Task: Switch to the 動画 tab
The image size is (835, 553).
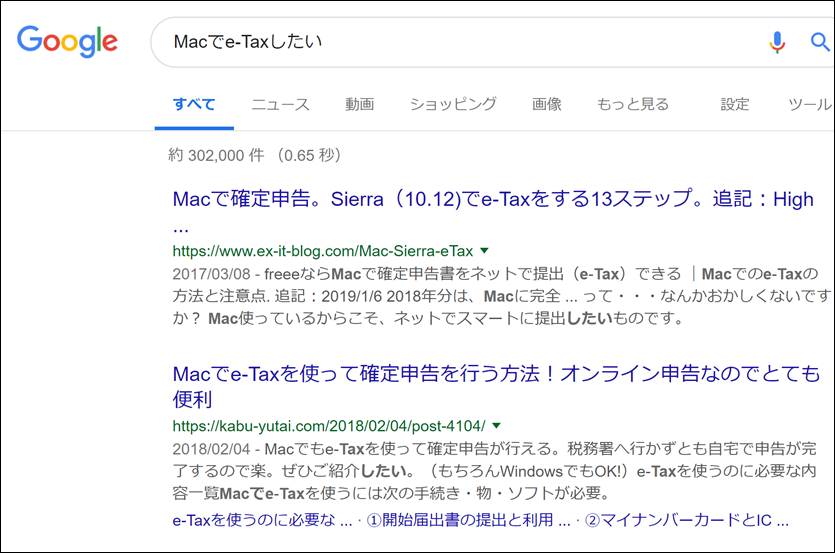Action: click(359, 104)
